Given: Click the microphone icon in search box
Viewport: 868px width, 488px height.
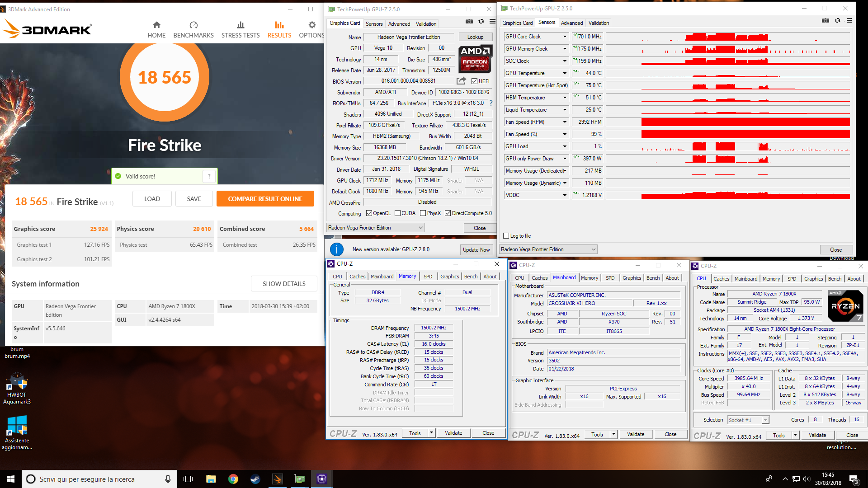Looking at the screenshot, I should click(168, 479).
